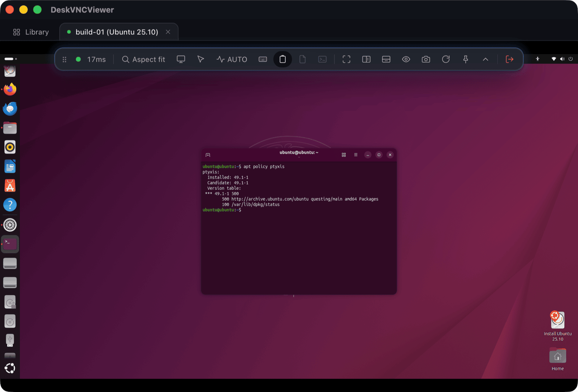Open the AUTO quality setting

pos(232,60)
